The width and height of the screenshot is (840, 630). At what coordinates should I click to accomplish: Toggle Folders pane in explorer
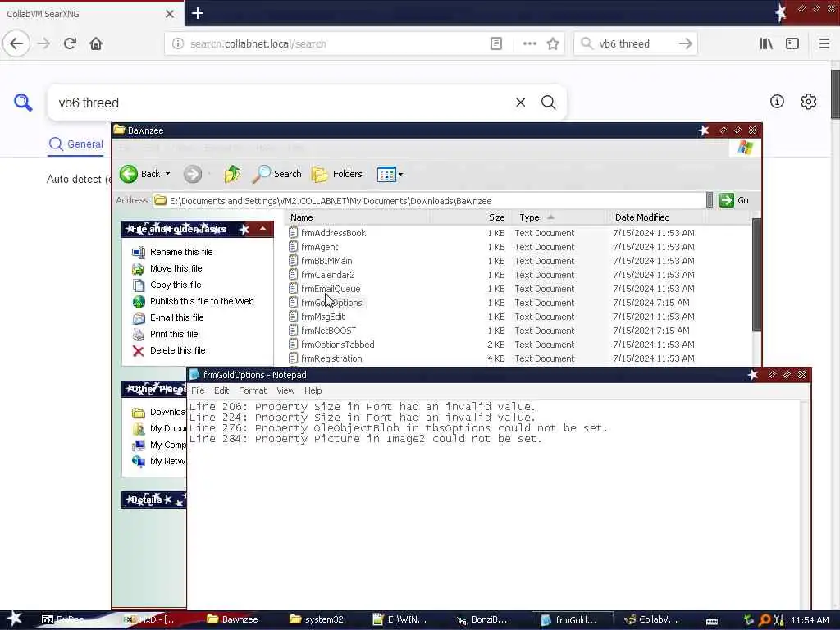[337, 174]
